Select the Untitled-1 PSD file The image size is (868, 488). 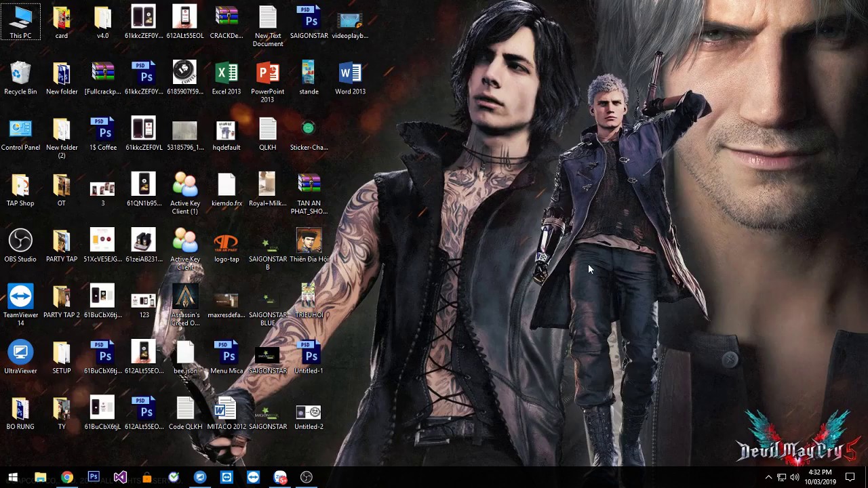(x=309, y=358)
